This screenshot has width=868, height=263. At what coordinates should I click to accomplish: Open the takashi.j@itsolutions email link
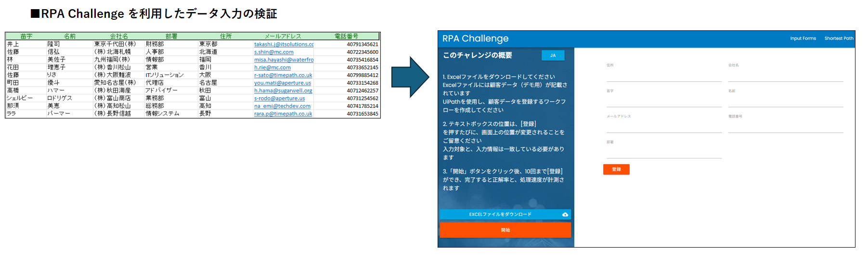click(x=284, y=44)
